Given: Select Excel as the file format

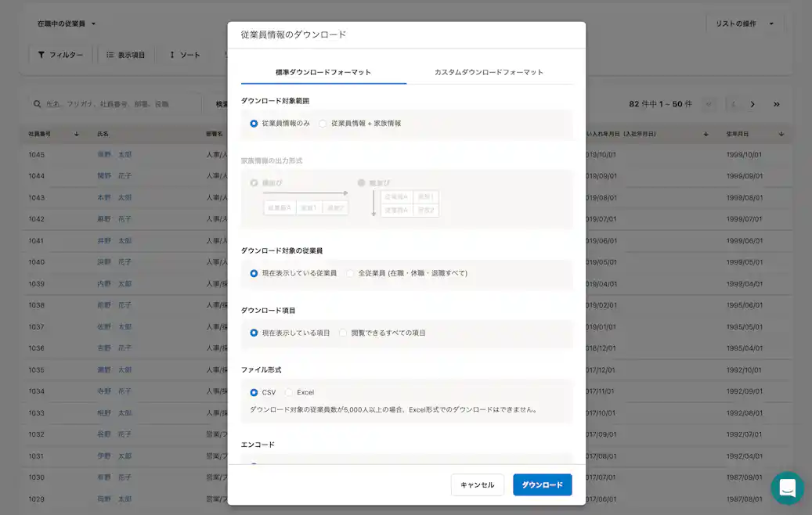Looking at the screenshot, I should coord(287,394).
